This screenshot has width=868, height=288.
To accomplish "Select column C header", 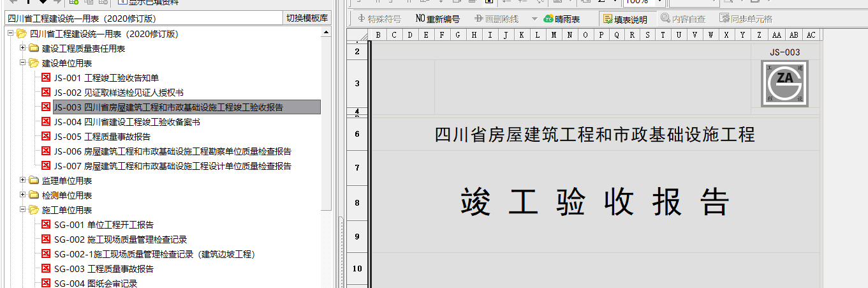I will click(394, 35).
